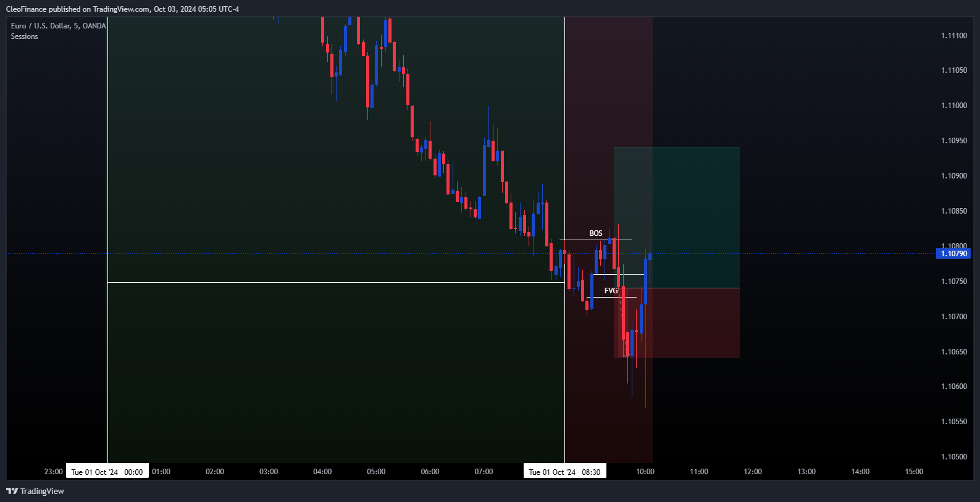
Task: Click the 1.11100 price axis label
Action: [x=954, y=36]
